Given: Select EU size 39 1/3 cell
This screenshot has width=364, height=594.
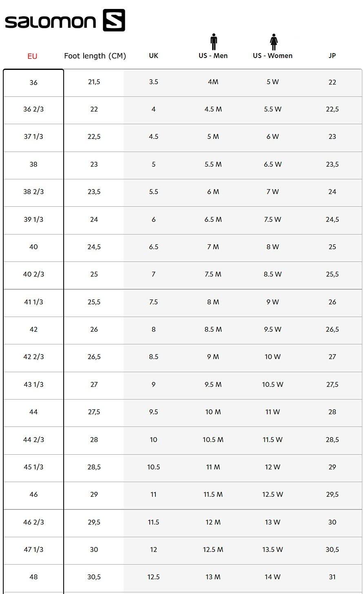Looking at the screenshot, I should coord(33,219).
